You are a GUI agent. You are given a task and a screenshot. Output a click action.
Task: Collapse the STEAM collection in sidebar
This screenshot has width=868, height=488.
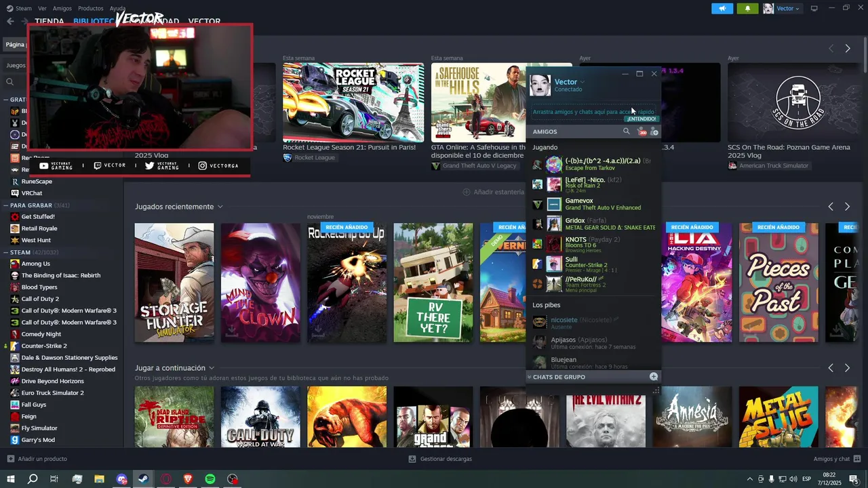click(6, 252)
